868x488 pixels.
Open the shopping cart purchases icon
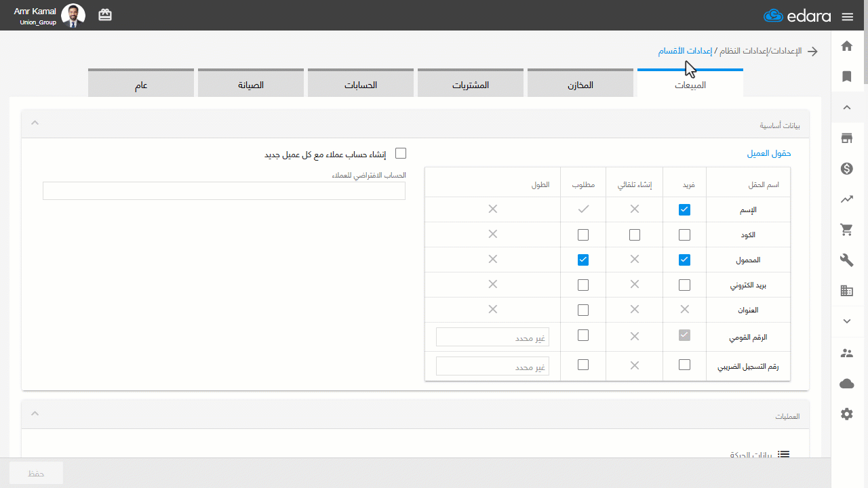coord(846,230)
